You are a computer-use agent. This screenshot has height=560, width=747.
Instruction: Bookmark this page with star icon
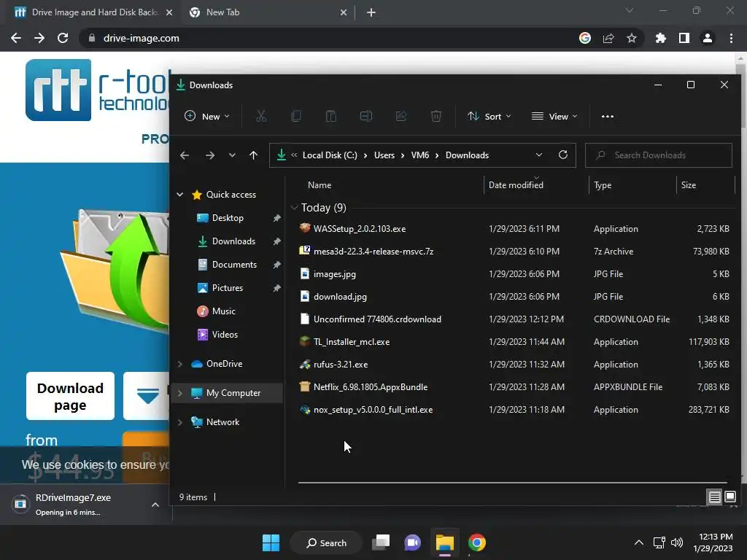(631, 38)
